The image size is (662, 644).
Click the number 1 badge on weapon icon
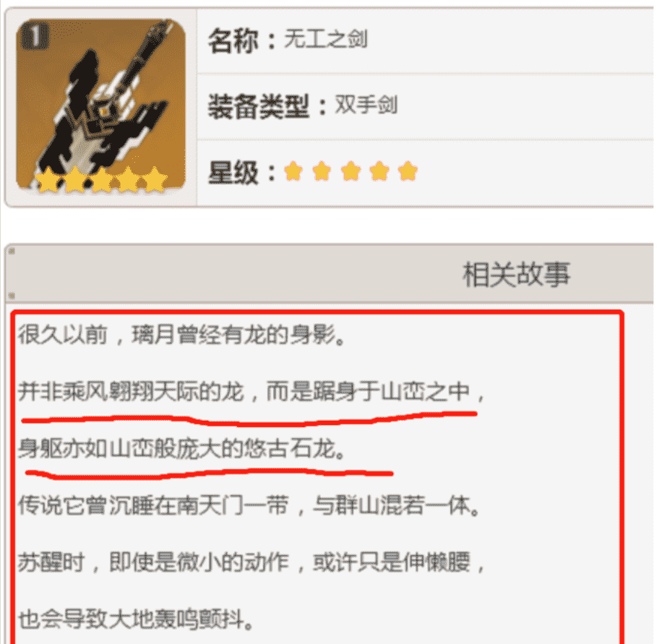coord(35,36)
